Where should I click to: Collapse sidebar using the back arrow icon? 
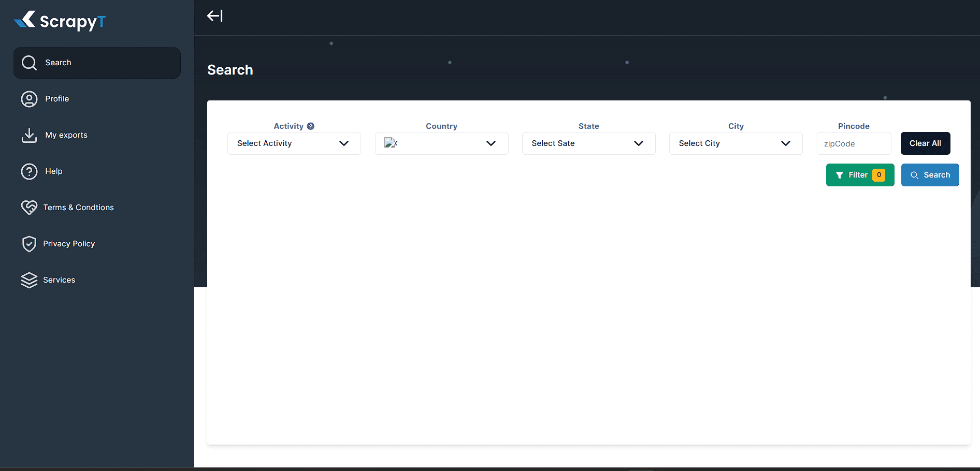click(x=214, y=16)
